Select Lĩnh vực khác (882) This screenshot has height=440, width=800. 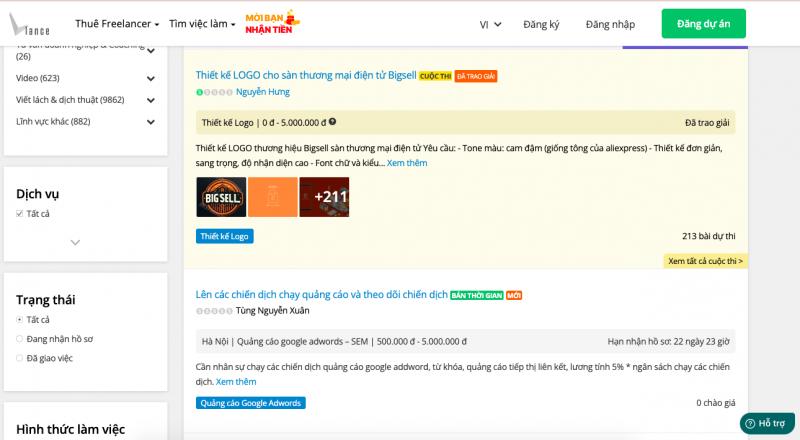(53, 121)
